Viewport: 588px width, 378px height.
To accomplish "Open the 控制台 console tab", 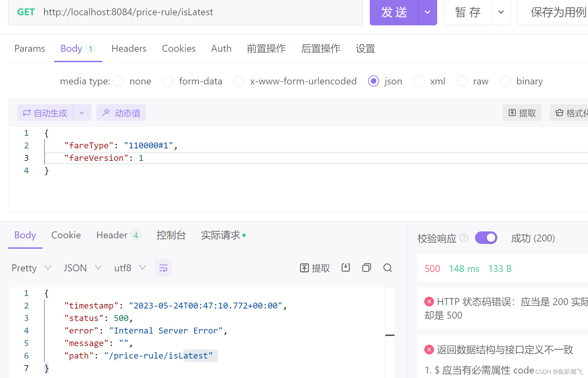I will tap(171, 235).
